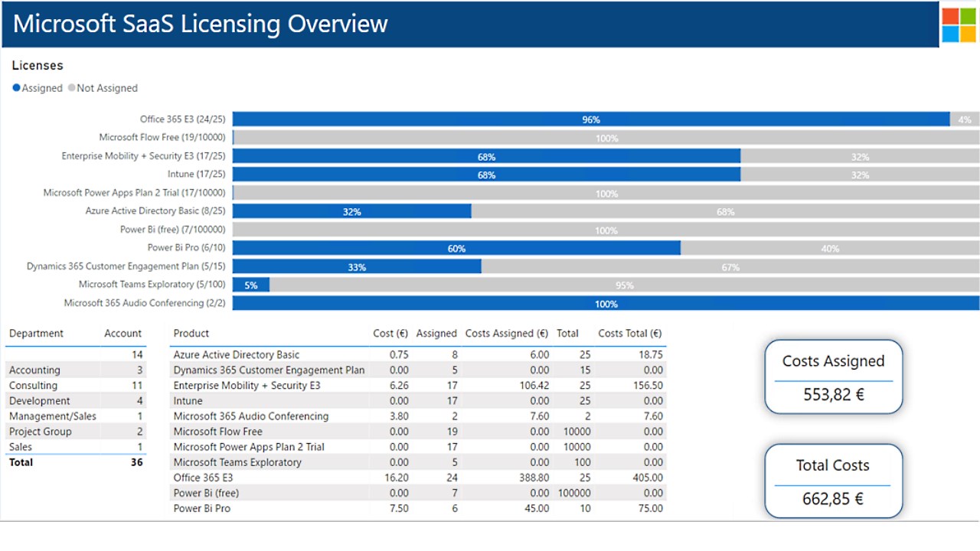Click the Intune (17/25) axis label
The height and width of the screenshot is (551, 980).
click(197, 174)
